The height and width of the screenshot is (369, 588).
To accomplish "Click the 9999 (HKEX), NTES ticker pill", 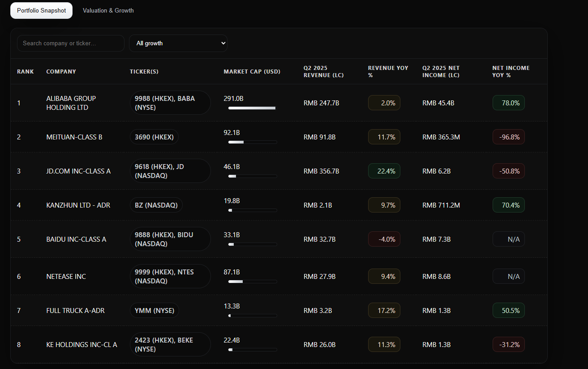I will pyautogui.click(x=170, y=277).
